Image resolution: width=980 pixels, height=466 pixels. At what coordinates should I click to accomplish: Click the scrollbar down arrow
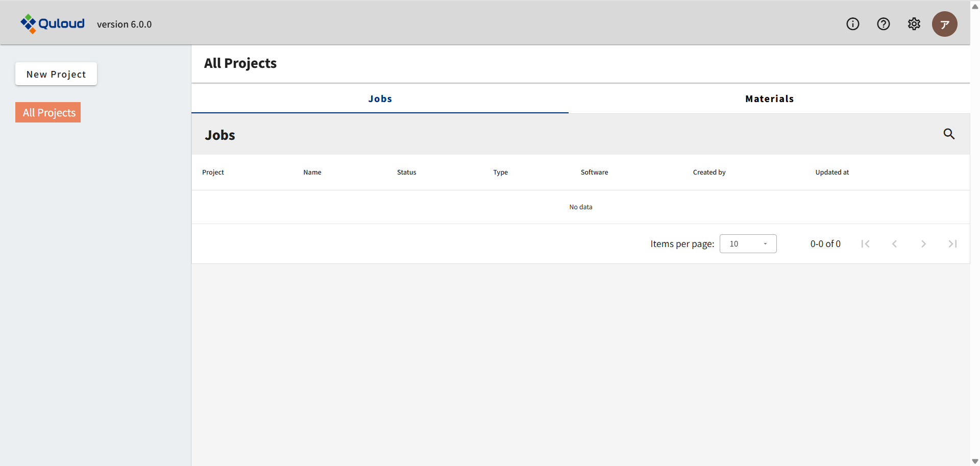tap(975, 461)
